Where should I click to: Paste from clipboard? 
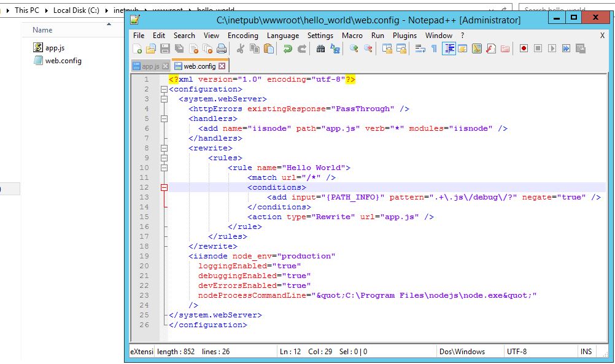(x=268, y=47)
